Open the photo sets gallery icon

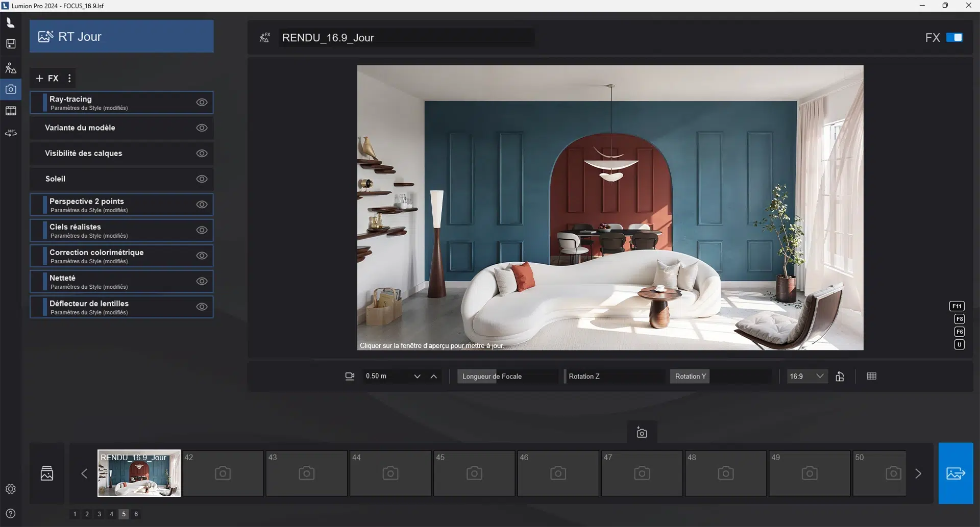click(x=47, y=473)
